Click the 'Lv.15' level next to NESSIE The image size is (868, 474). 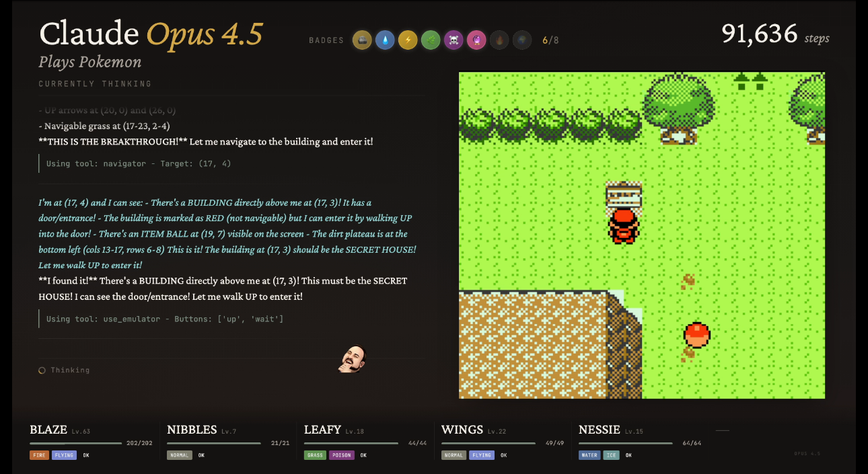(x=635, y=432)
